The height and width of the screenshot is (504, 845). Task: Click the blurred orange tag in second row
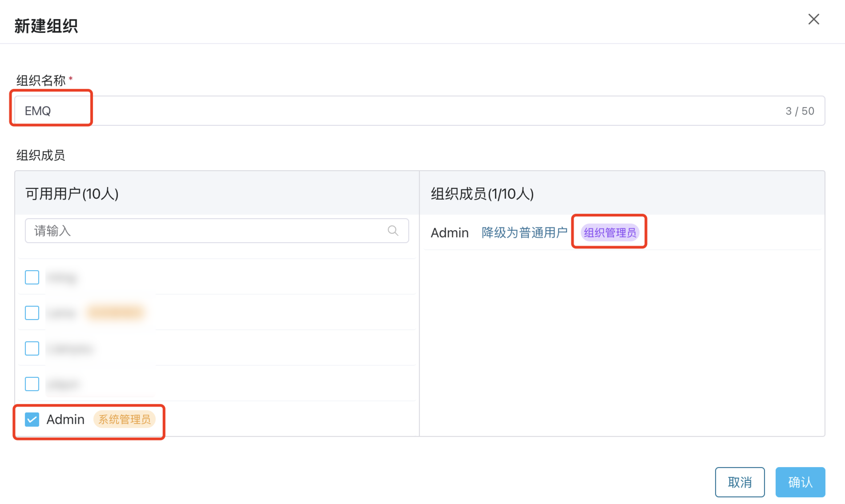tap(116, 312)
